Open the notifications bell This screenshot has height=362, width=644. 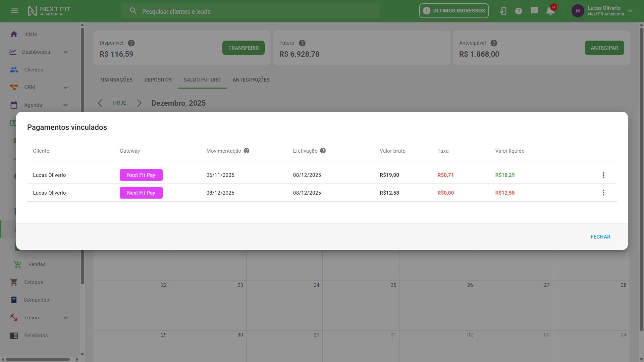pos(550,11)
